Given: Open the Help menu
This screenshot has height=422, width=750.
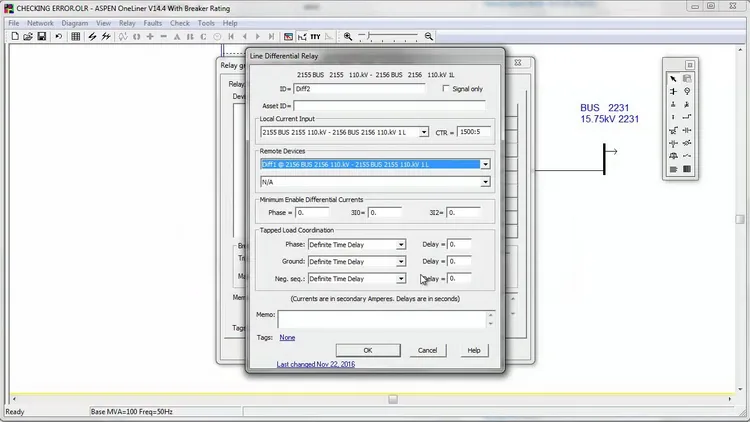Looking at the screenshot, I should (230, 23).
